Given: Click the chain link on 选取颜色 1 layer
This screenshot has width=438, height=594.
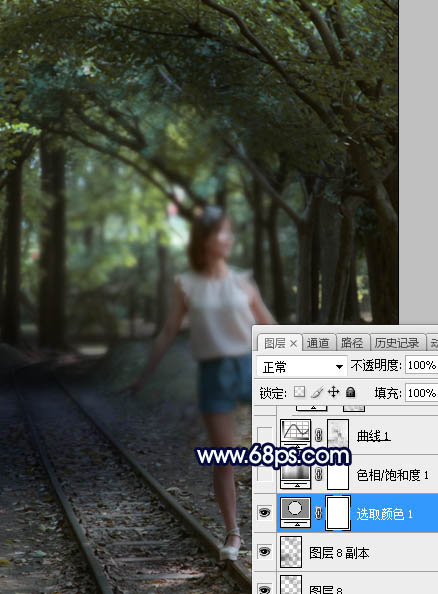Looking at the screenshot, I should pos(319,513).
